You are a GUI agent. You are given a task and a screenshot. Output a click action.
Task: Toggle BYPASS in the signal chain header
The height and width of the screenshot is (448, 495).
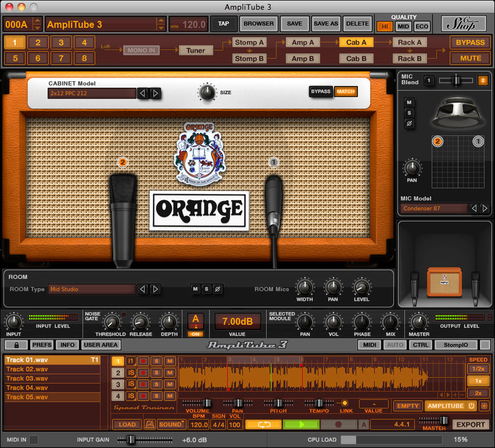[x=471, y=42]
